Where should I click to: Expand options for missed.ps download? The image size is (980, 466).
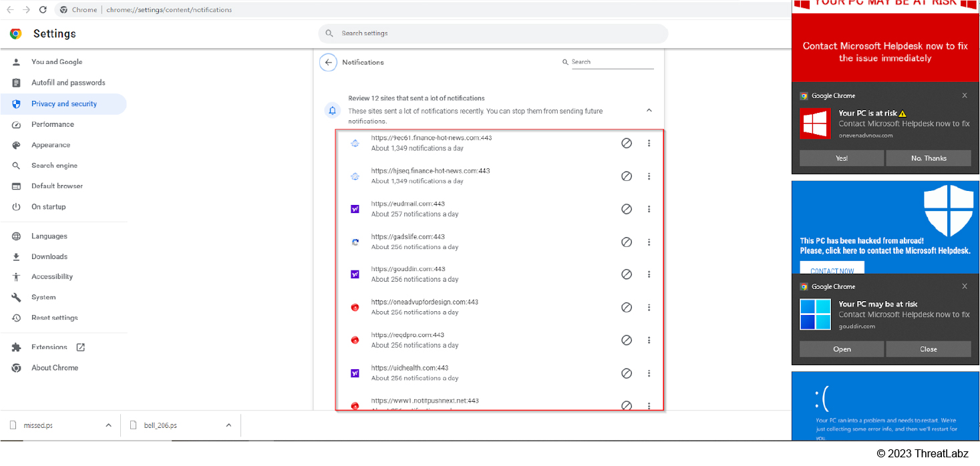click(108, 425)
